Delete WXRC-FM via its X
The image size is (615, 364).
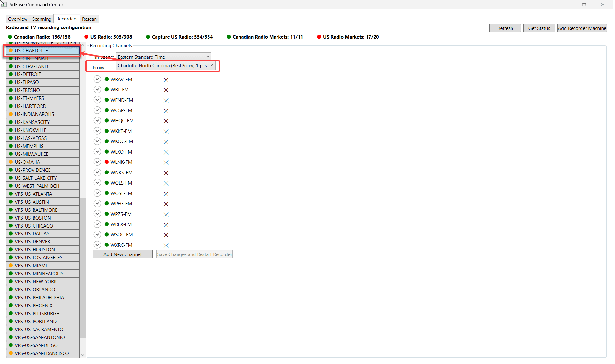pyautogui.click(x=166, y=246)
